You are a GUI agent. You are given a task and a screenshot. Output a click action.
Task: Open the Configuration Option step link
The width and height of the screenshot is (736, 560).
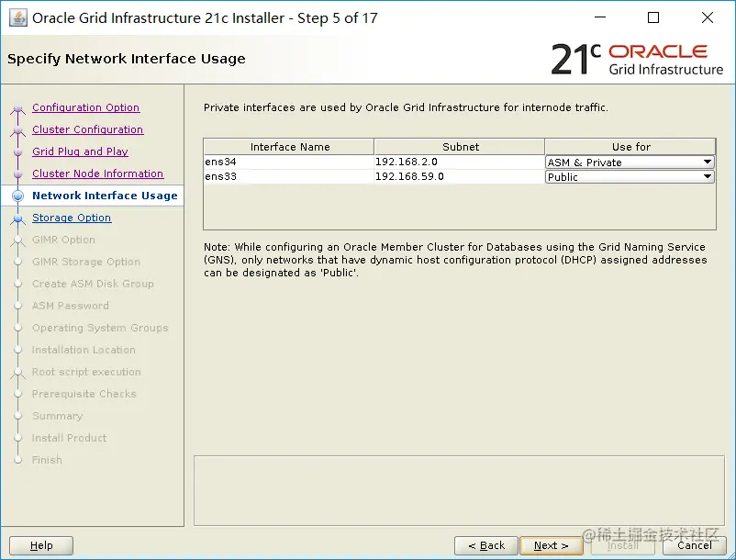point(86,107)
